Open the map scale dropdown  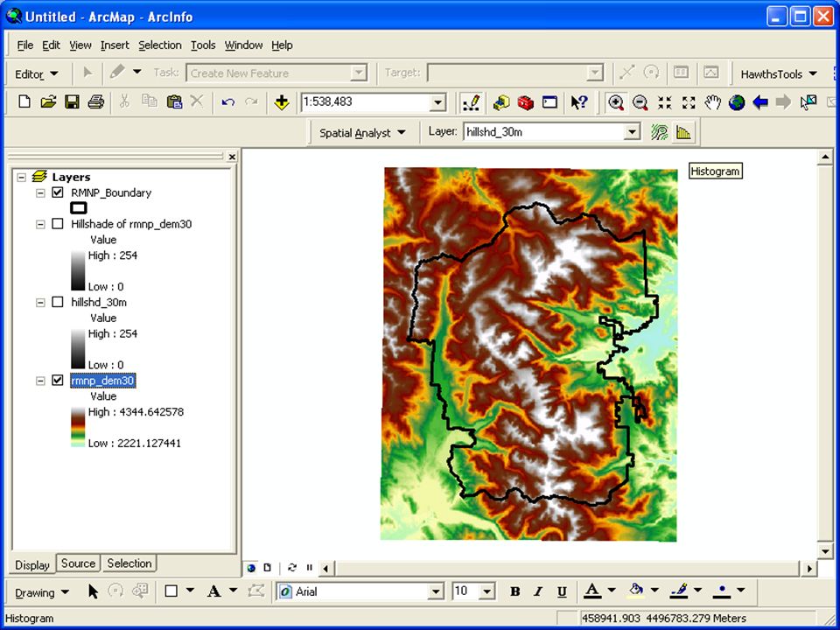(437, 102)
